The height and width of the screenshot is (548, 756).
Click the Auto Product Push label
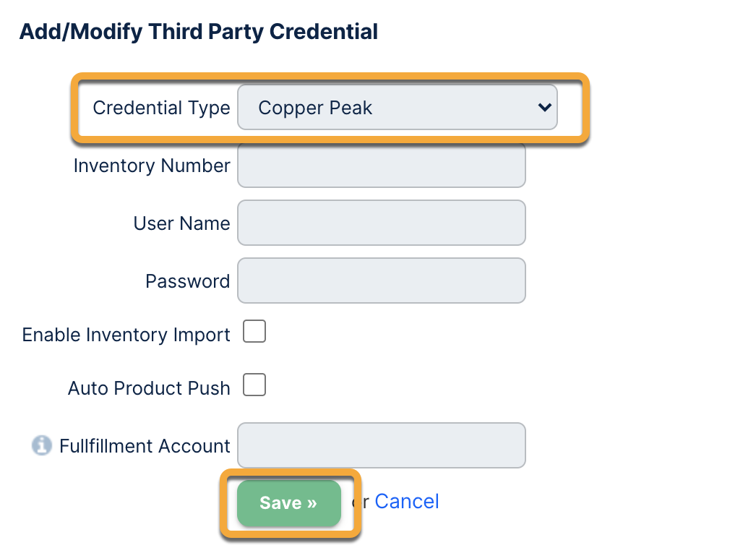(149, 389)
